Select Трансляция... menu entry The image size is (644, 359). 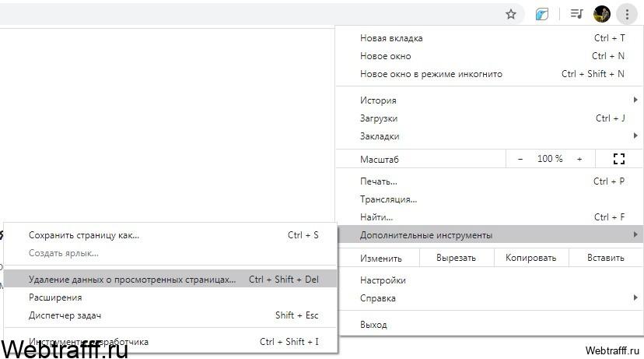(x=489, y=199)
